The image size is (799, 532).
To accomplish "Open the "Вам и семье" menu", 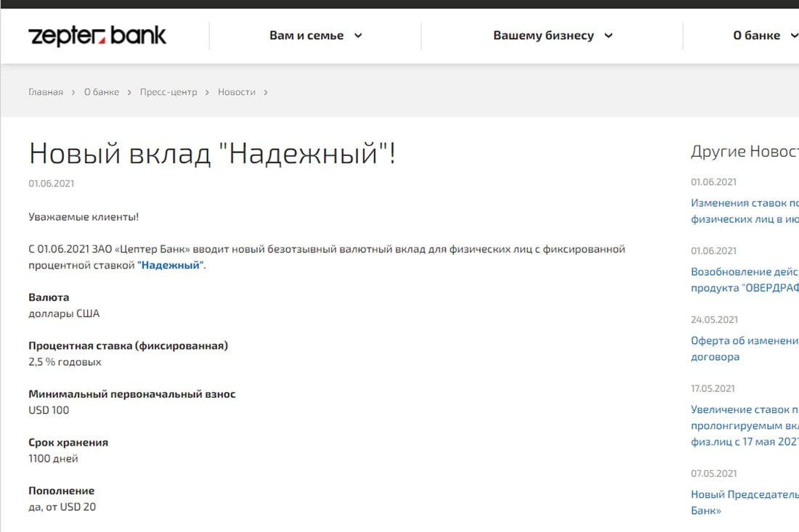I will point(307,36).
